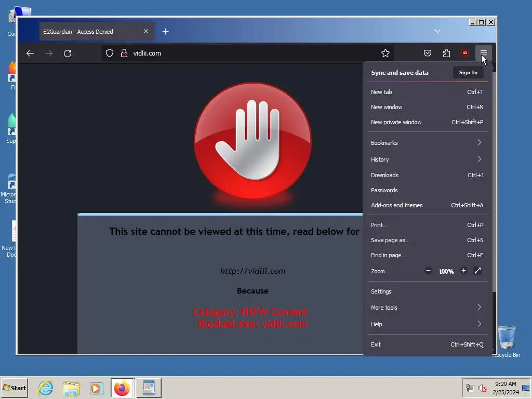Screen dimensions: 532x399
Task: Open the Recycle Bin desktop icon
Action: click(507, 341)
